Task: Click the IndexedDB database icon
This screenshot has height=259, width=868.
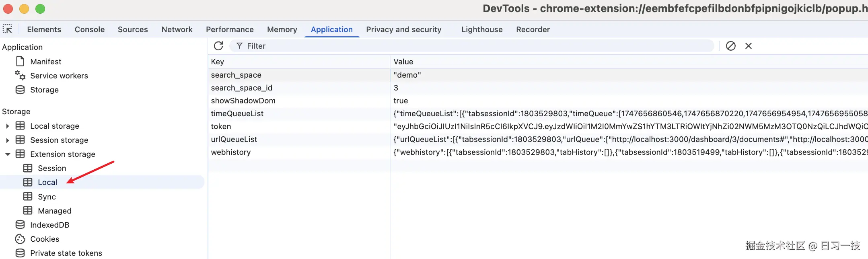Action: pos(20,225)
